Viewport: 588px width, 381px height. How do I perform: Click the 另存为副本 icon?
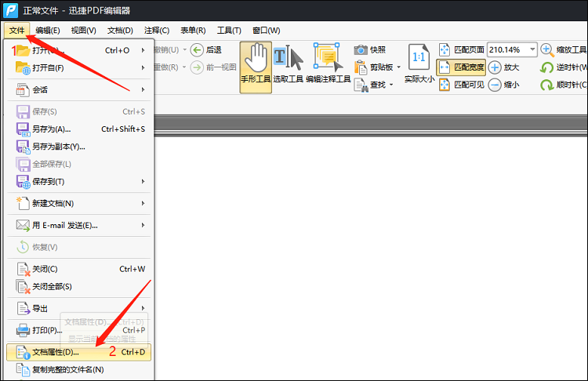[x=23, y=147]
